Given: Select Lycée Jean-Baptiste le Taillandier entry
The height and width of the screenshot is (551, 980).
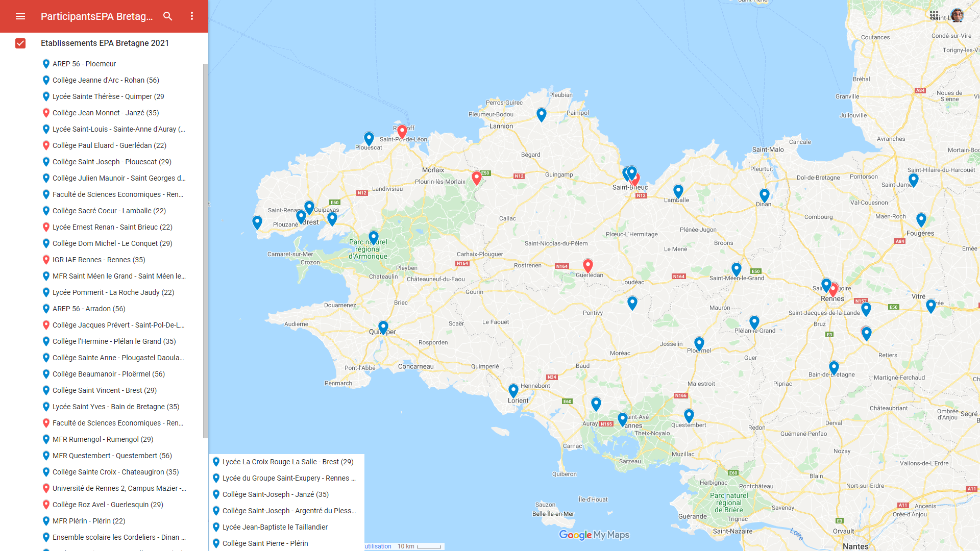Looking at the screenshot, I should point(275,527).
